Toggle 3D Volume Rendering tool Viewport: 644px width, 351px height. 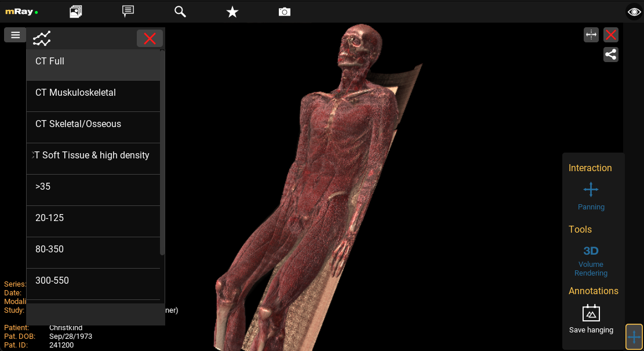pyautogui.click(x=591, y=260)
